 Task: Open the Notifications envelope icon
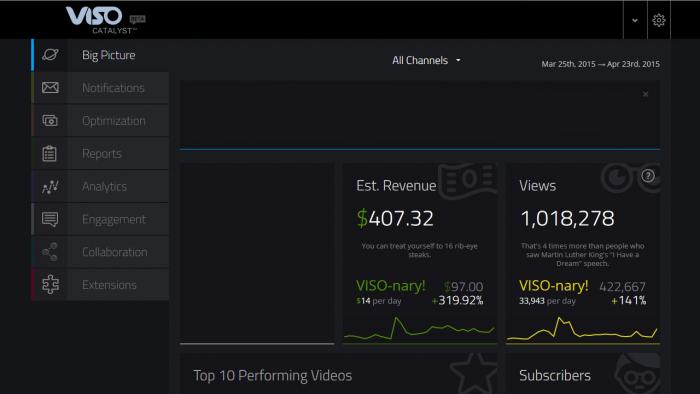tap(50, 87)
